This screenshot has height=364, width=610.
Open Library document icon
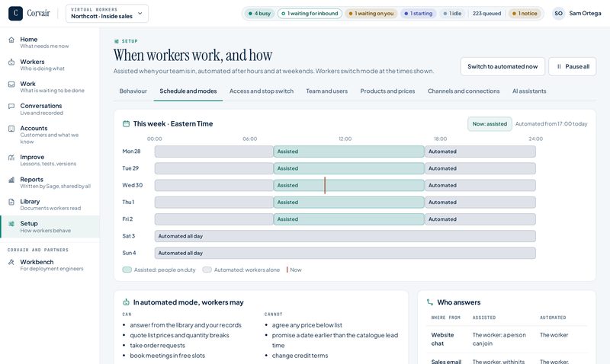coord(11,202)
